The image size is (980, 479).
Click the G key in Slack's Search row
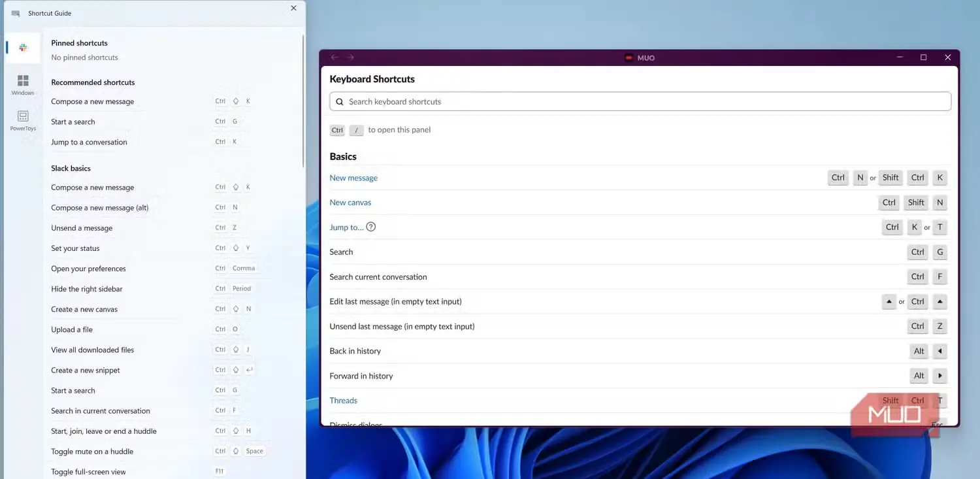pos(939,252)
